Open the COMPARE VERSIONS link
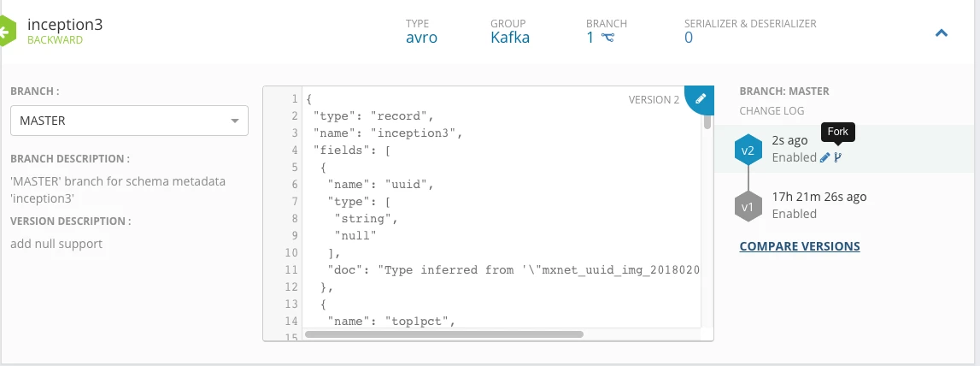980x366 pixels. click(800, 246)
